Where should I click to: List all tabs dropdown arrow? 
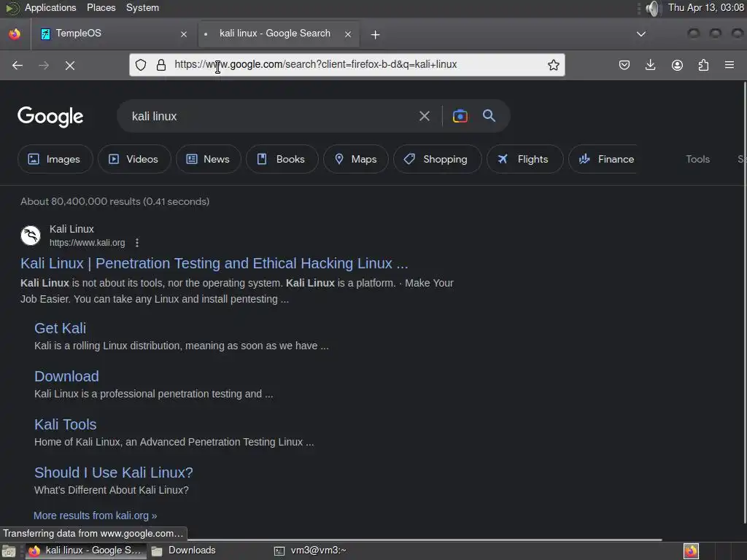[x=641, y=34]
